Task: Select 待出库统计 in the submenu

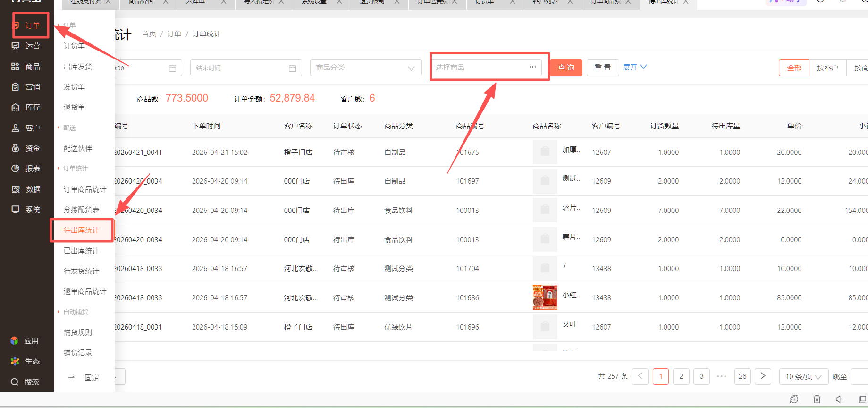Action: 82,230
